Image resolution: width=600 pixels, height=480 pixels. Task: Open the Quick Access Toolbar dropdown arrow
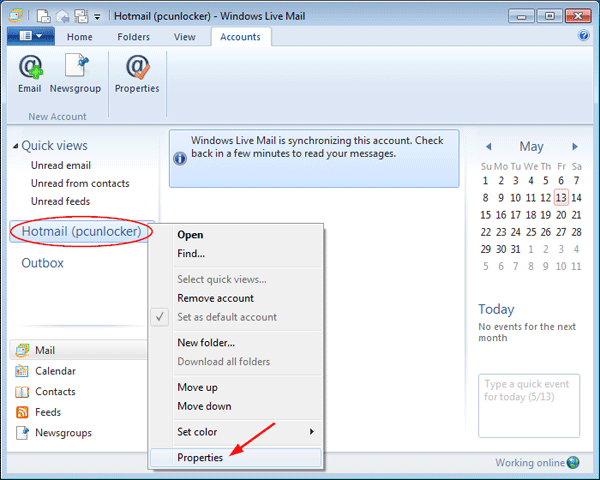(96, 17)
